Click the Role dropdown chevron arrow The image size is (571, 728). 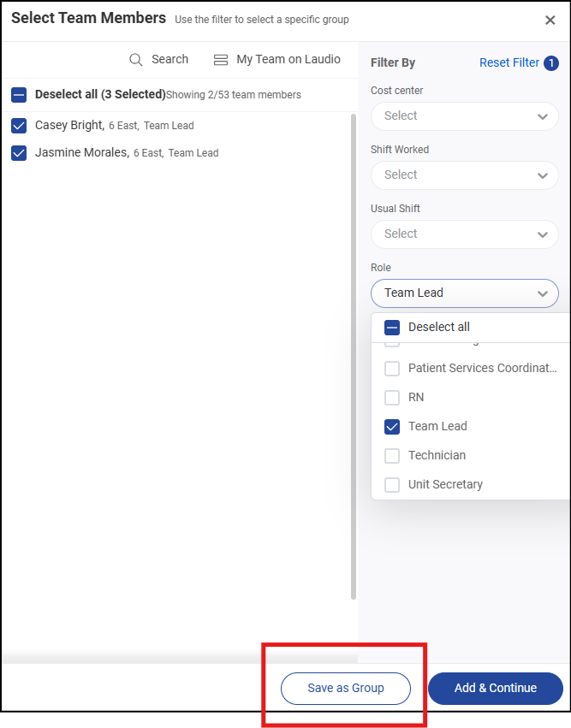[x=542, y=293]
